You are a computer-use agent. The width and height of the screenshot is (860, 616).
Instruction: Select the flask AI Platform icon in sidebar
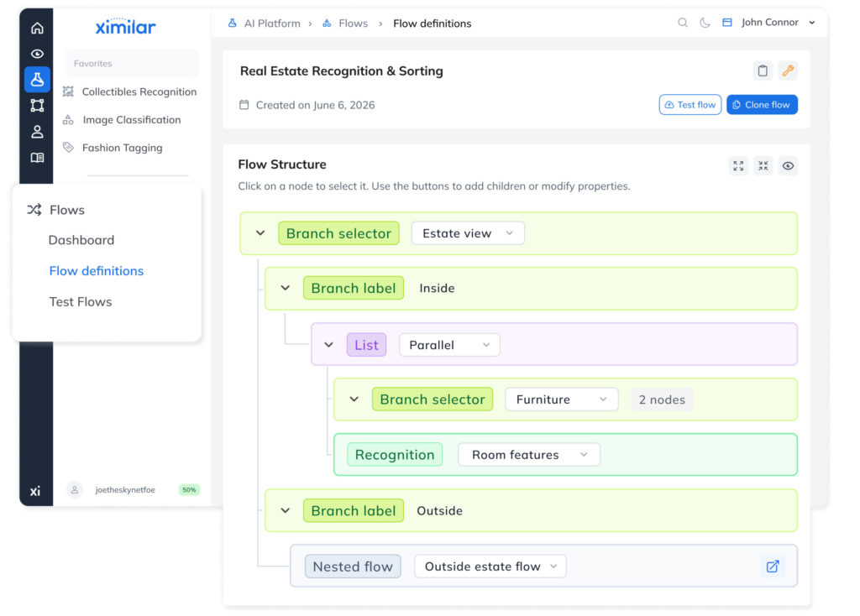tap(36, 79)
